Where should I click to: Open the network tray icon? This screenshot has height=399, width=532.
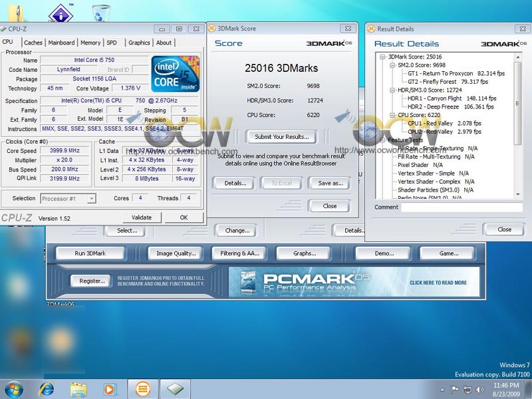[467, 390]
